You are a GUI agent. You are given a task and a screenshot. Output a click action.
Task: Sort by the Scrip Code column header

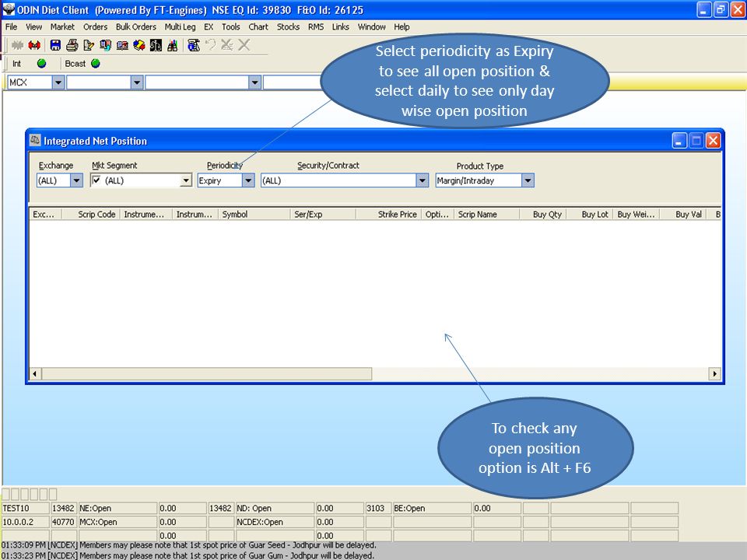[x=91, y=215]
